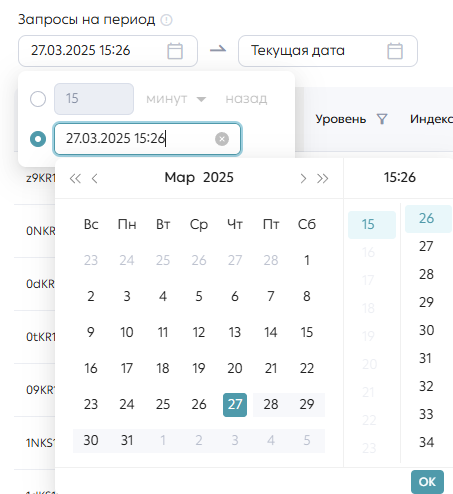Go to previous month with left arrow

point(95,178)
